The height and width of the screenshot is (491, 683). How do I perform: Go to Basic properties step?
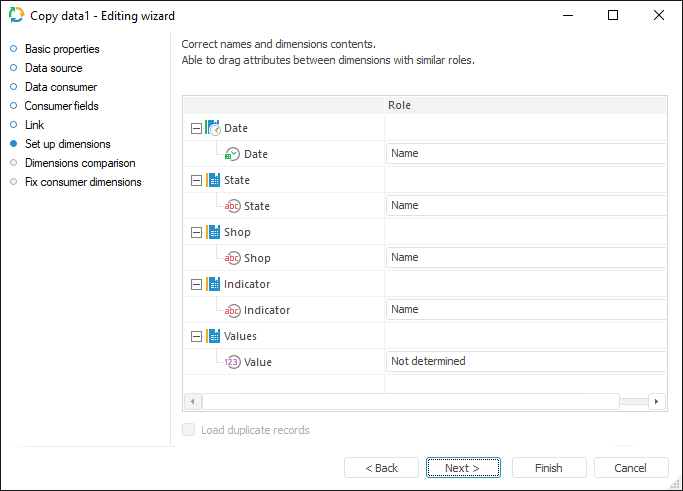coord(62,49)
